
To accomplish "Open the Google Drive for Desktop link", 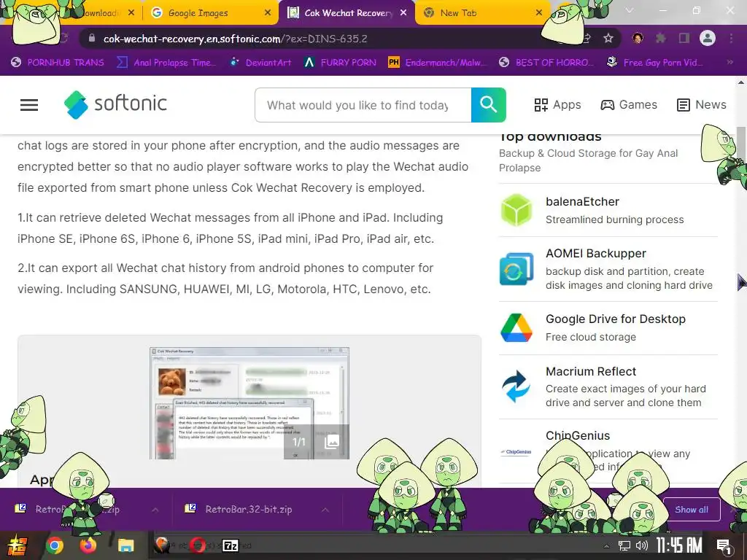I will click(x=616, y=319).
